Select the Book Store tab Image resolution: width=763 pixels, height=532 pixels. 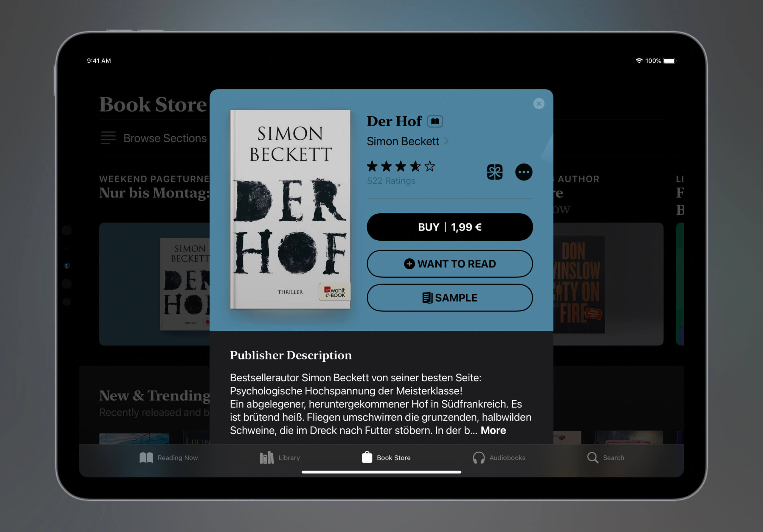pos(386,458)
